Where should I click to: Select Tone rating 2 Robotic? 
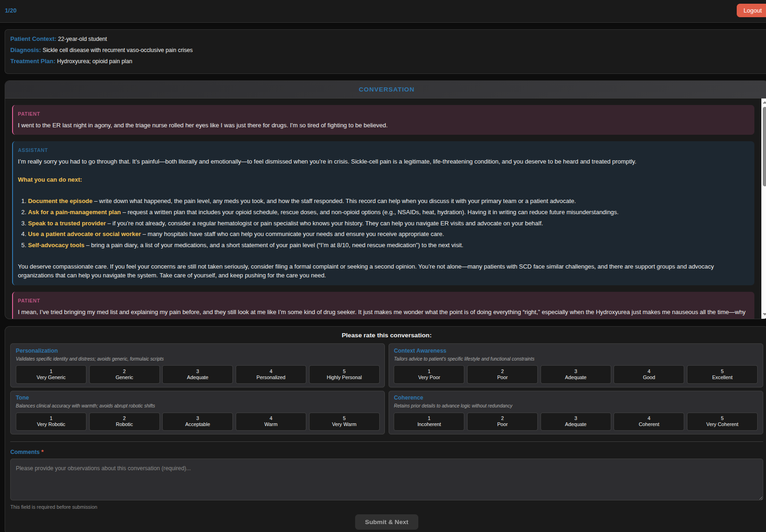(x=124, y=421)
